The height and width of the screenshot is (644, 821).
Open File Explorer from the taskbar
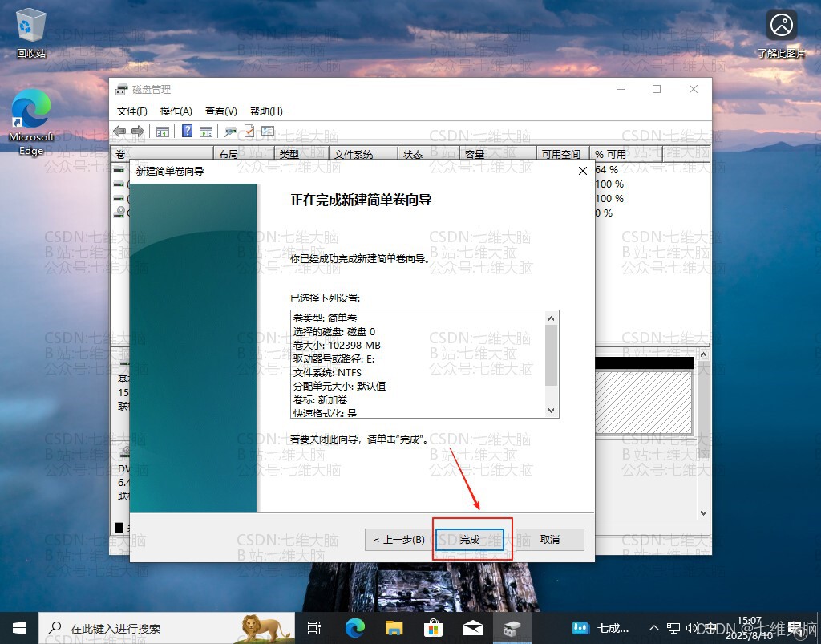394,628
